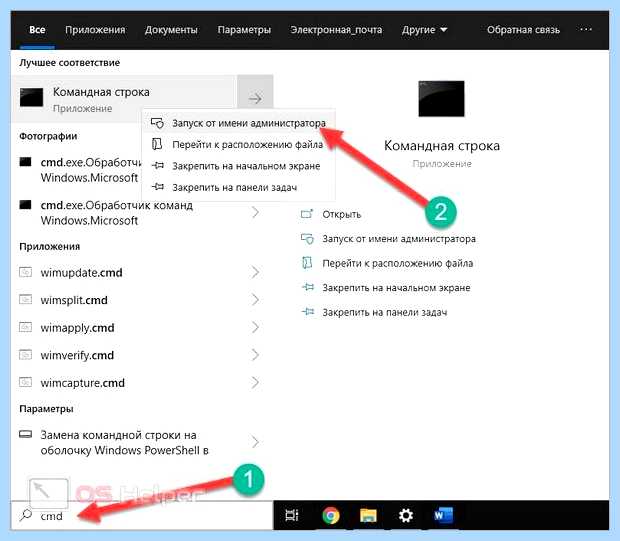Select Замена командной строки на оболочку PowerShell
This screenshot has width=620, height=541.
[140, 442]
